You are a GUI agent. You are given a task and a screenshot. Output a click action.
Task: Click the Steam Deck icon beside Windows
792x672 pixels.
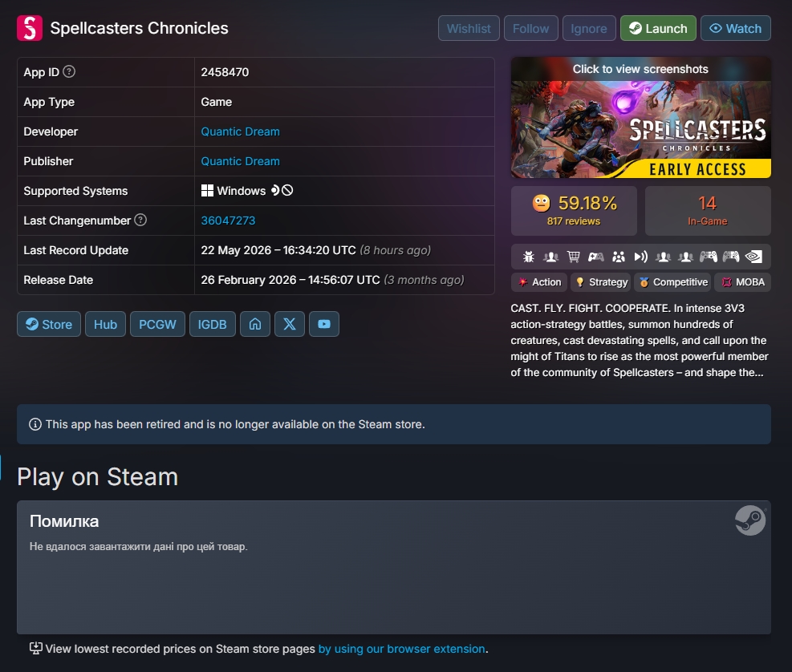(x=275, y=190)
